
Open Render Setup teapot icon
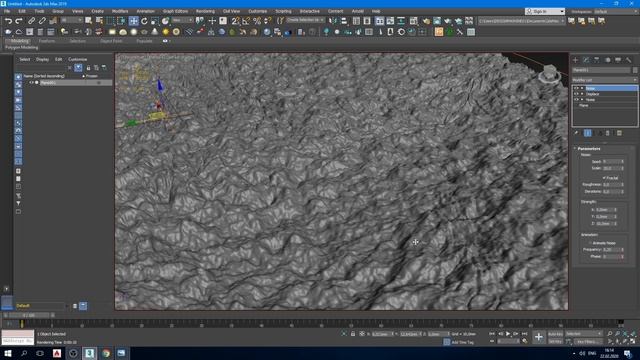coord(426,21)
